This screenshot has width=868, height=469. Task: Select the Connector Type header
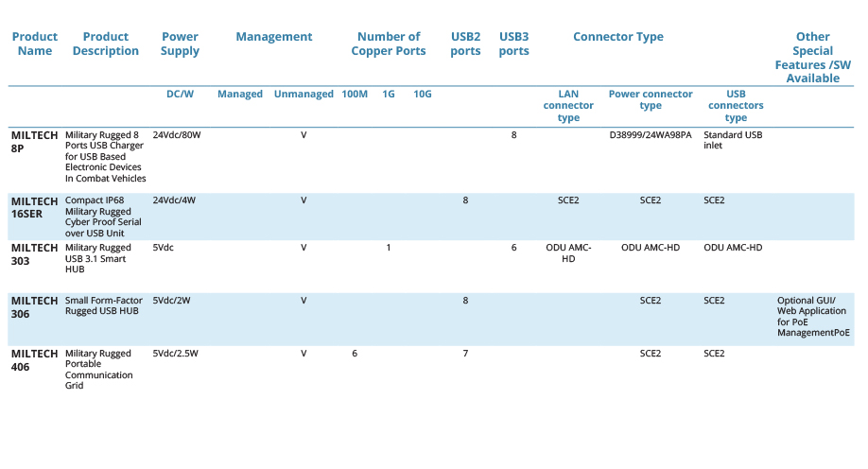tap(617, 37)
